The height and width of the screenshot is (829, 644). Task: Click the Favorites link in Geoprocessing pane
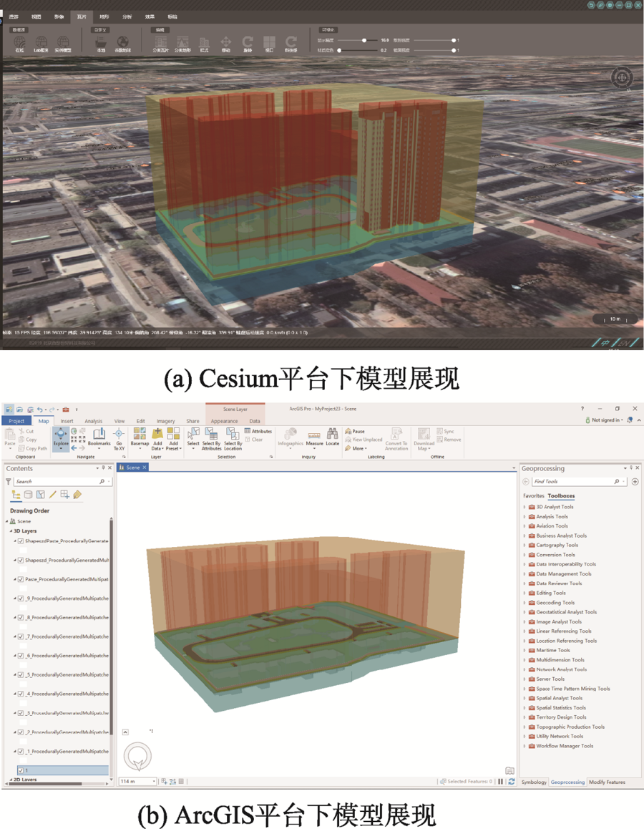pos(534,496)
